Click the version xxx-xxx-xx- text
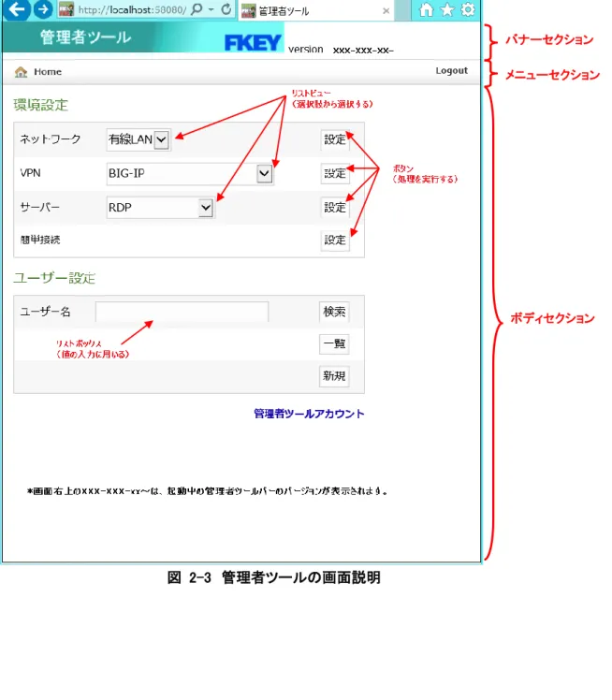 coord(341,49)
